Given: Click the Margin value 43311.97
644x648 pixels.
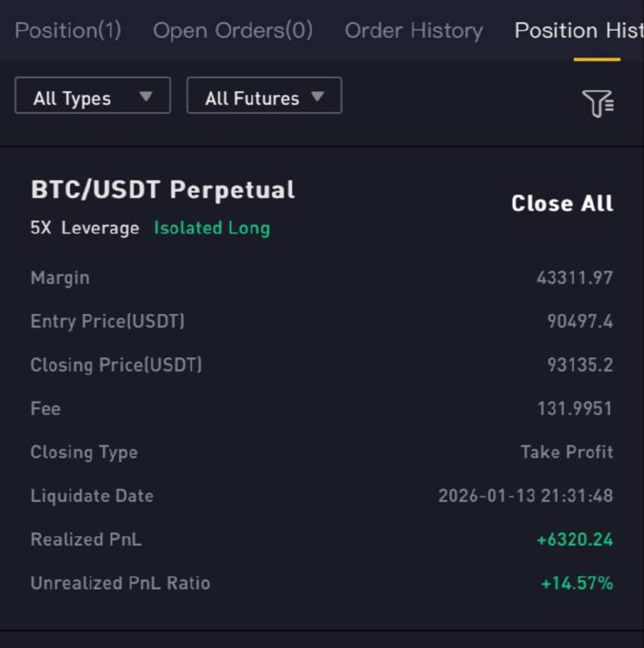Looking at the screenshot, I should [x=574, y=278].
